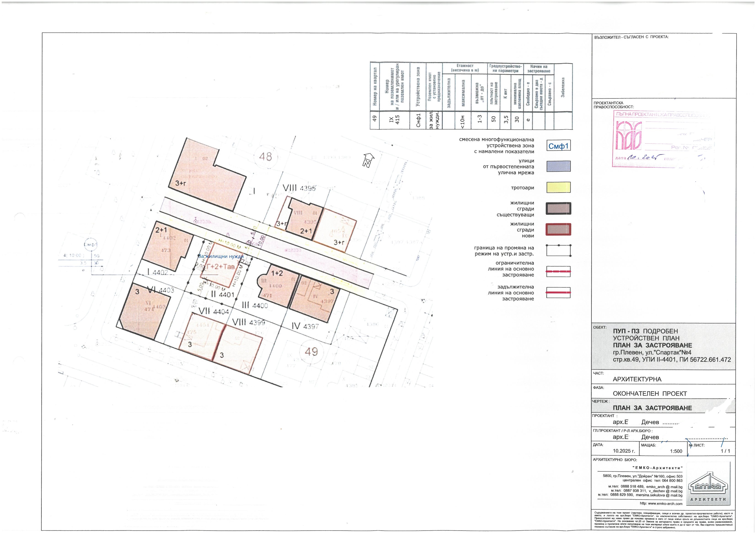
Task: Click the new residential buildings swatch
Action: [558, 229]
